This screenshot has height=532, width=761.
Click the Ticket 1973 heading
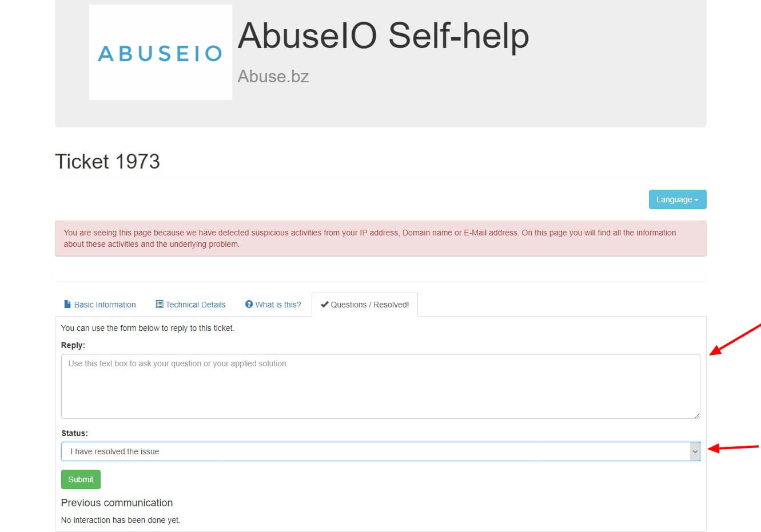click(x=107, y=161)
